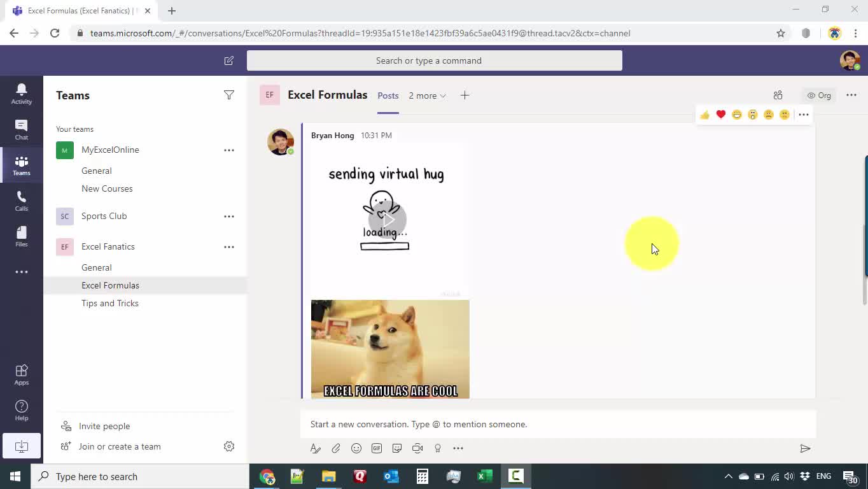
Task: Play the virtual hug GIF
Action: [x=388, y=219]
